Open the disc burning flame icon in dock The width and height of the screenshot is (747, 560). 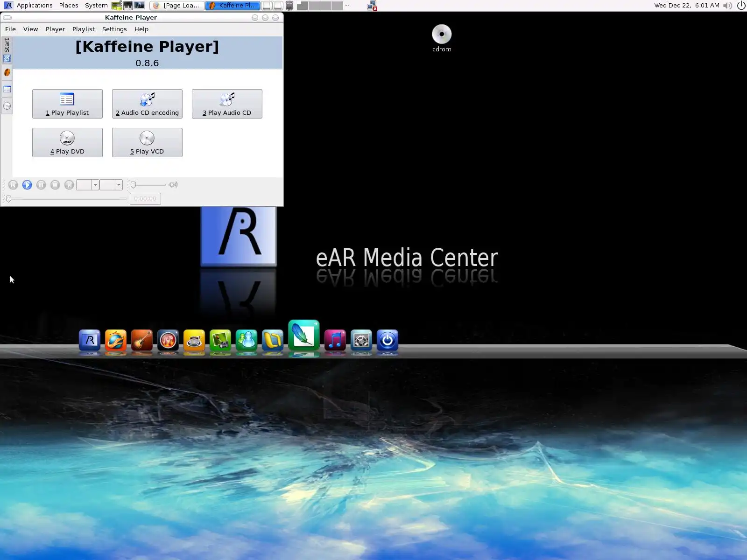(168, 340)
